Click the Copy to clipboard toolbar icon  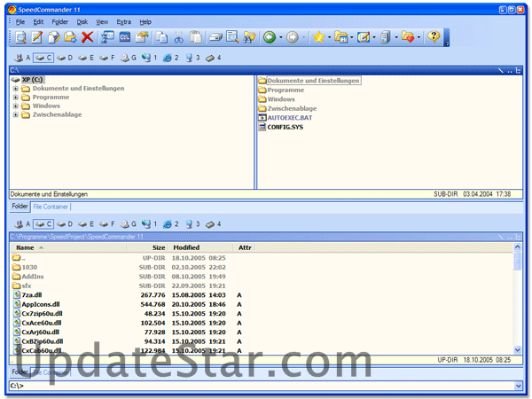coord(162,37)
